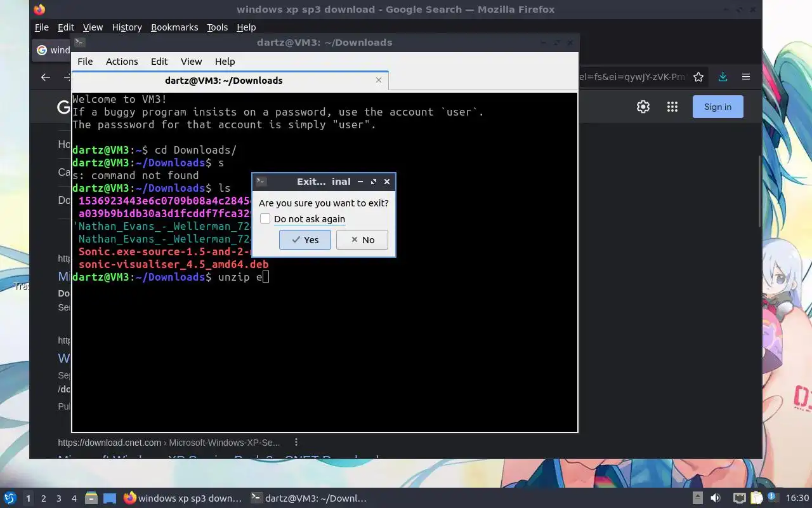Open Firefox File menu
Viewport: 812px width, 508px height.
click(42, 27)
